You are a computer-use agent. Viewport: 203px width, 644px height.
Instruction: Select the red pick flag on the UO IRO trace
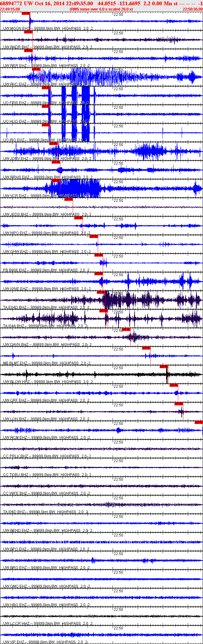[x=46, y=125]
